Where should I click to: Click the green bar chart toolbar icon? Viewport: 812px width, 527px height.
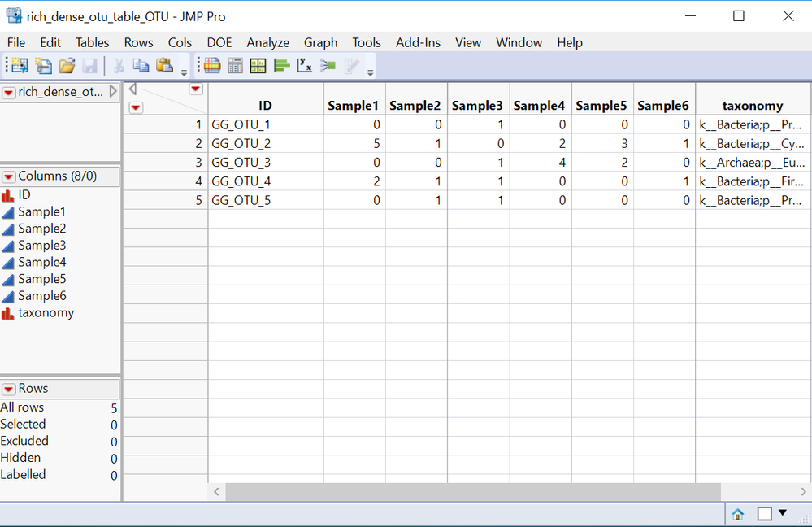pyautogui.click(x=280, y=65)
